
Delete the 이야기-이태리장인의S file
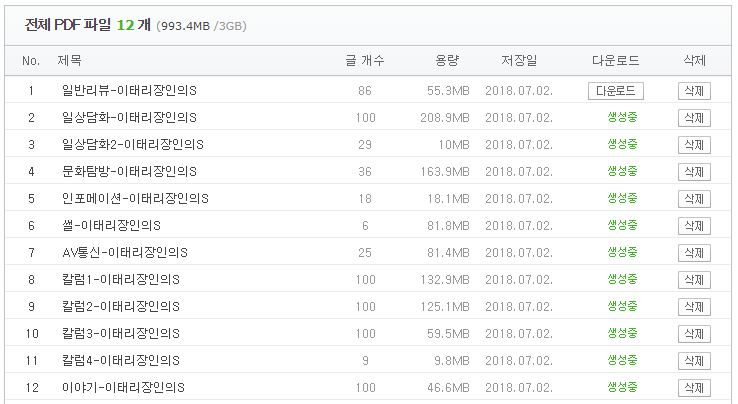pyautogui.click(x=694, y=388)
